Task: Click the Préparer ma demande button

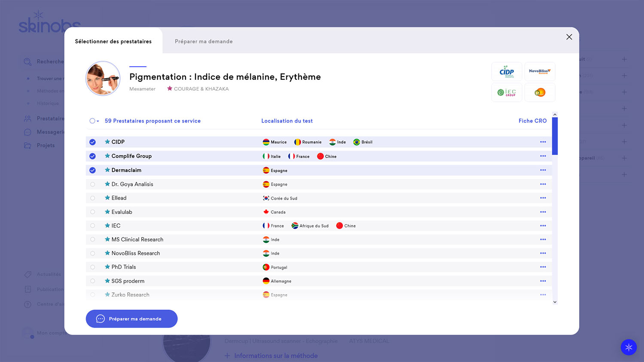Action: tap(132, 319)
